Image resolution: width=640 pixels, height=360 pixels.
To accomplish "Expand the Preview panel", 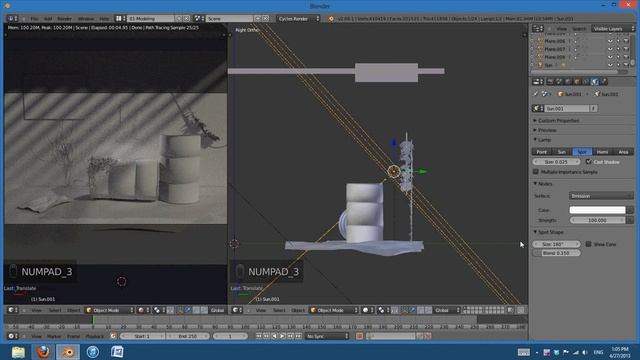I will [x=547, y=130].
